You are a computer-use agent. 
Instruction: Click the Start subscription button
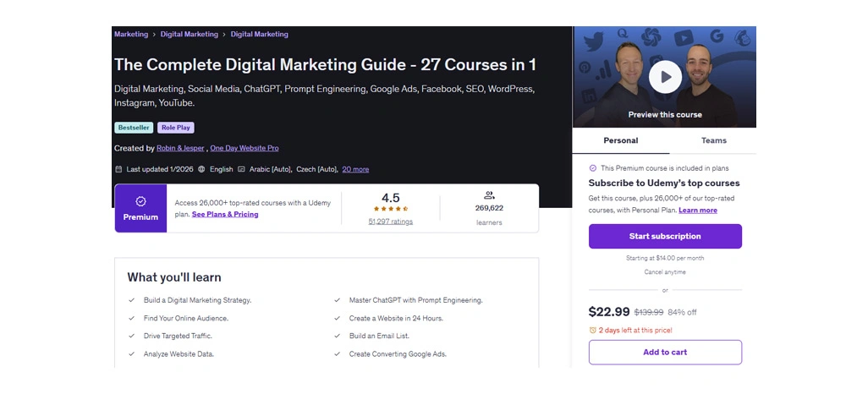tap(665, 236)
